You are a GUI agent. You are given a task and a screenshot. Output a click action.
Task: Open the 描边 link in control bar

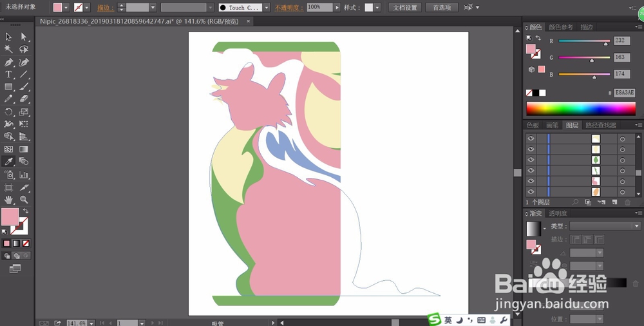point(106,8)
